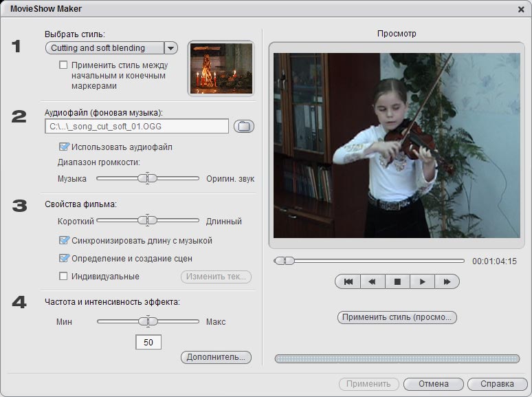Play the preview video
Viewport: 532px width, 397px height.
pyautogui.click(x=422, y=281)
